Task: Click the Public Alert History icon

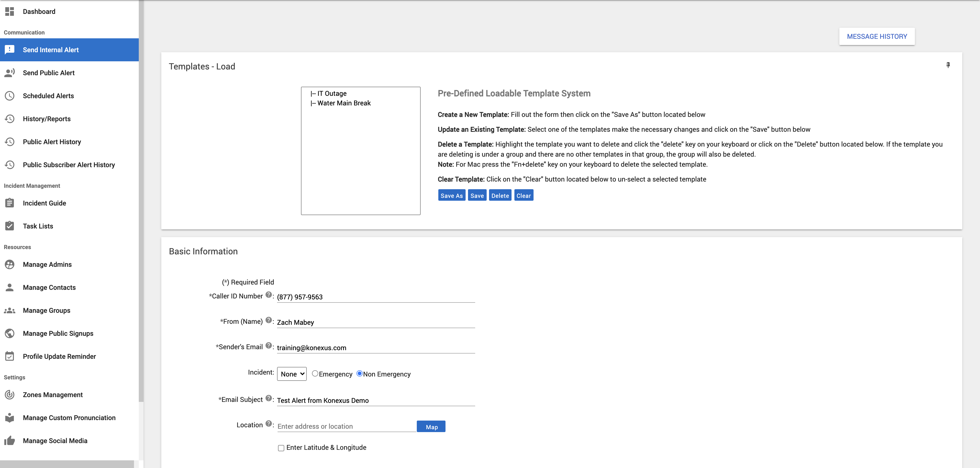Action: 10,142
